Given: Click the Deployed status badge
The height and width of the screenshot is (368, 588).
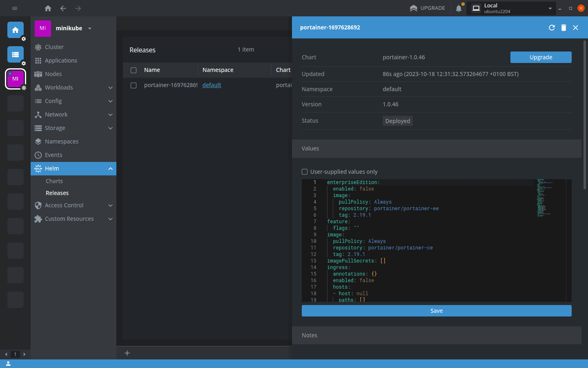Looking at the screenshot, I should coord(398,121).
